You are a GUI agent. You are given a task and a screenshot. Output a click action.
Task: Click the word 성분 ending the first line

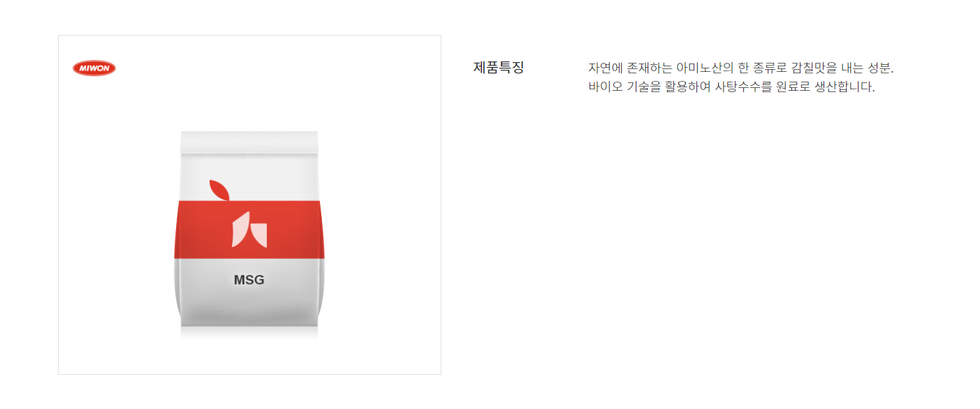tap(881, 68)
